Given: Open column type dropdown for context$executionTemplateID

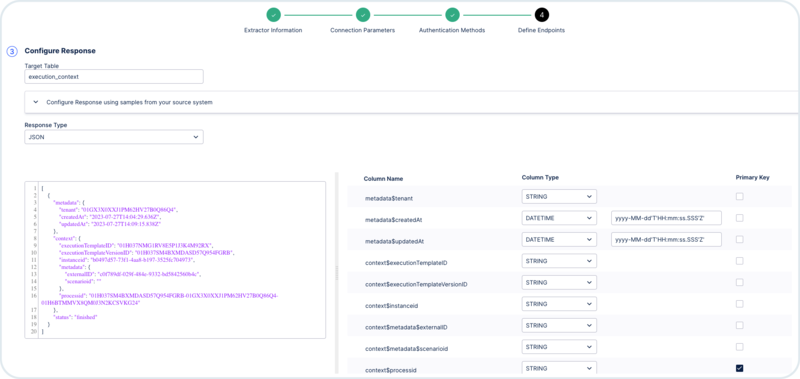Looking at the screenshot, I should 559,261.
